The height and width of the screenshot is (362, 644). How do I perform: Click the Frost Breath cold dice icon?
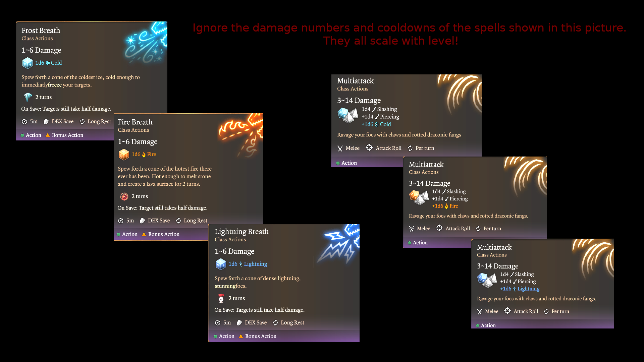pos(28,63)
